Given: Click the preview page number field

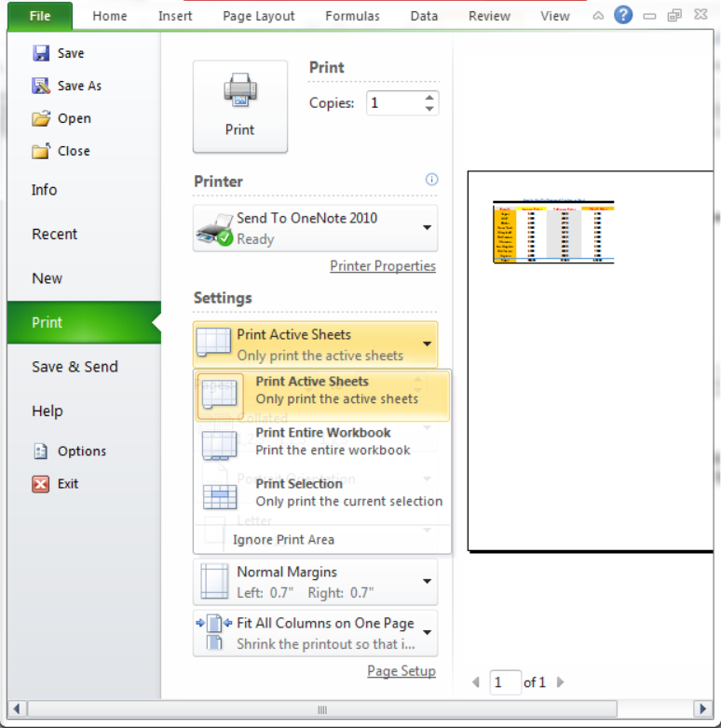Looking at the screenshot, I should pyautogui.click(x=505, y=682).
